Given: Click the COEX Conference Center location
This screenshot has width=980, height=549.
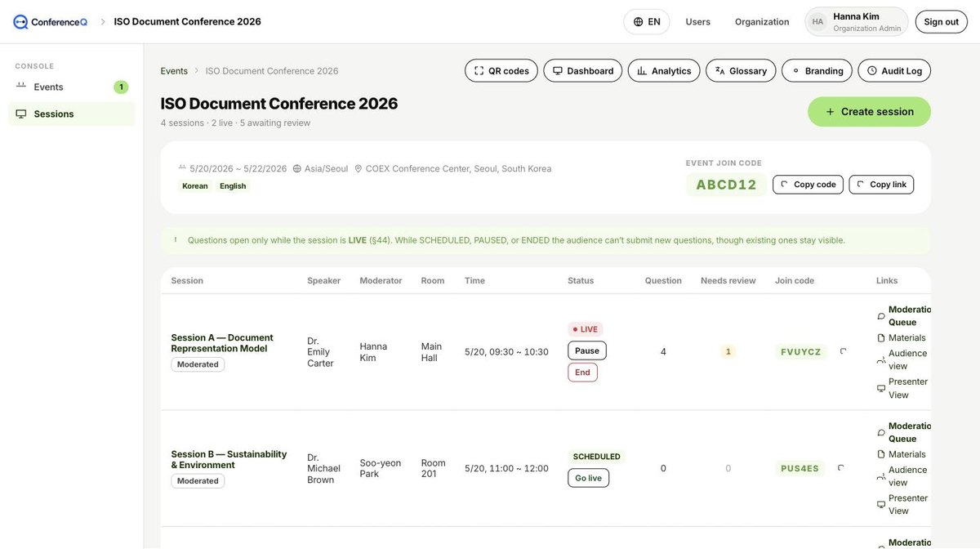Looking at the screenshot, I should coord(453,168).
